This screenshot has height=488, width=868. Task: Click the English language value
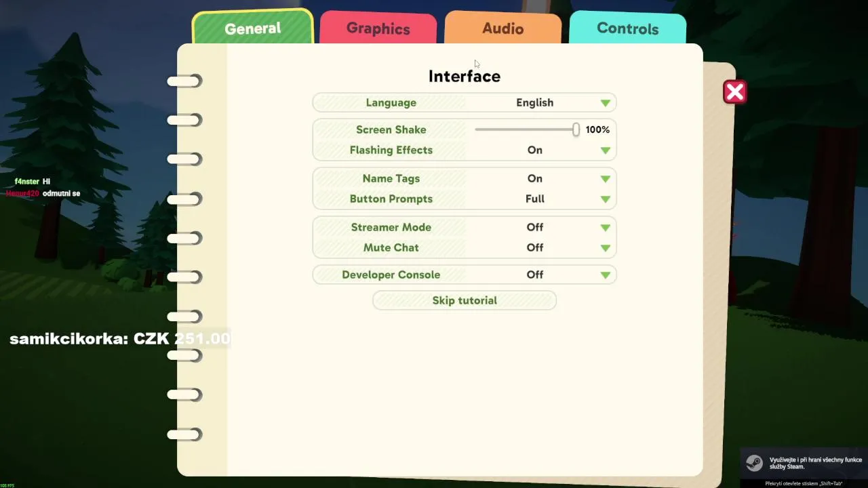click(534, 102)
